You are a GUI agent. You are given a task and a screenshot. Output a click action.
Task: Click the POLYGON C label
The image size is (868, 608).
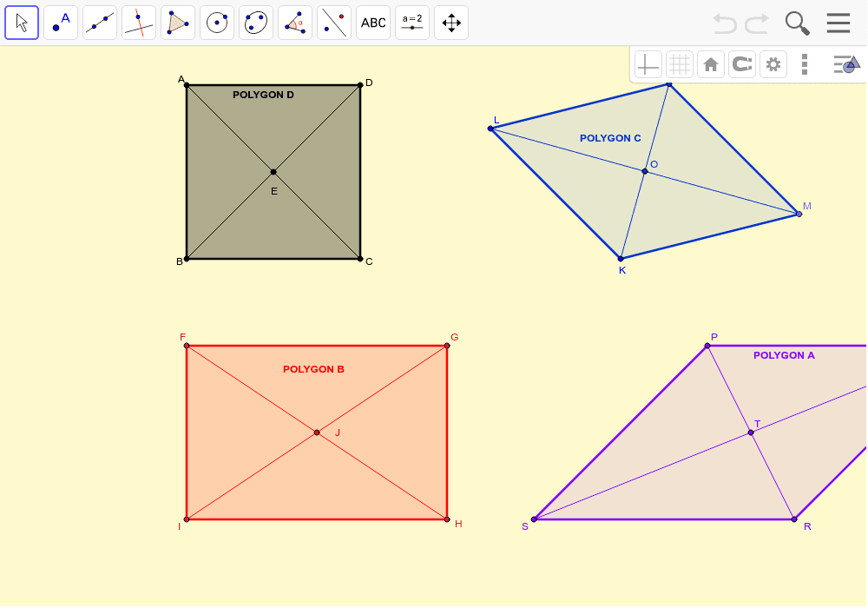610,138
